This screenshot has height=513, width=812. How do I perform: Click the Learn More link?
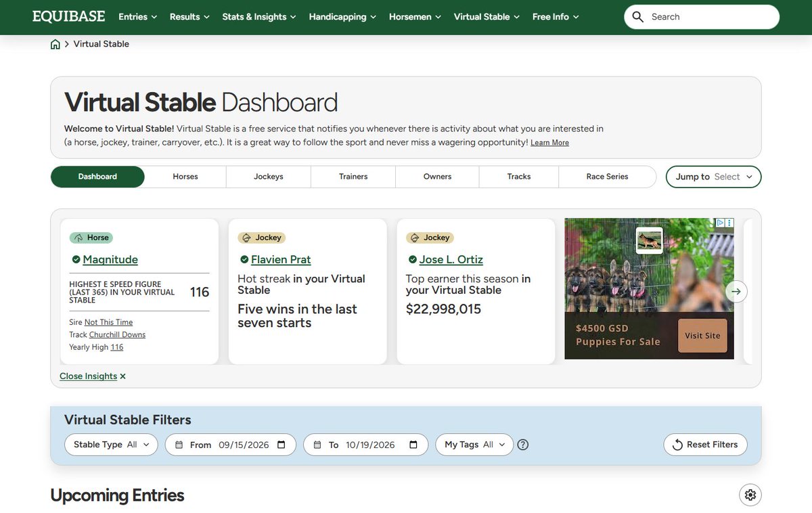pyautogui.click(x=549, y=143)
